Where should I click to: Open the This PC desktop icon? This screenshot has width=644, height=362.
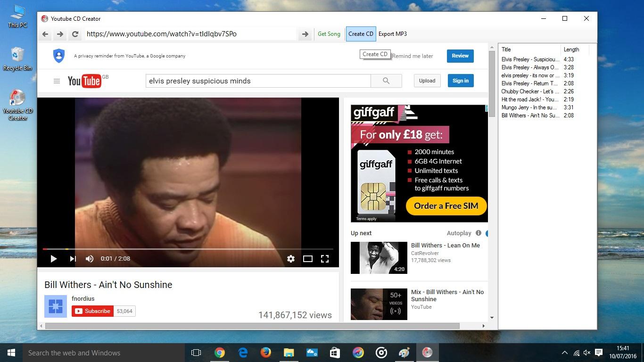[17, 16]
